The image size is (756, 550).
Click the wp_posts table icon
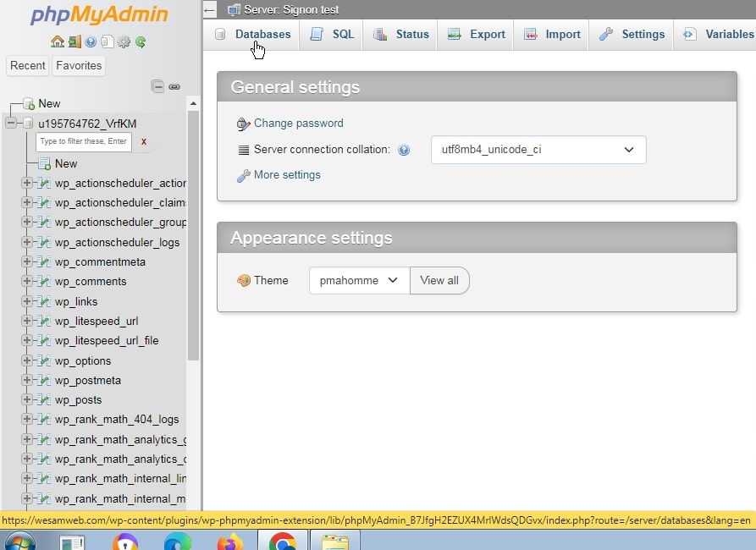point(44,399)
